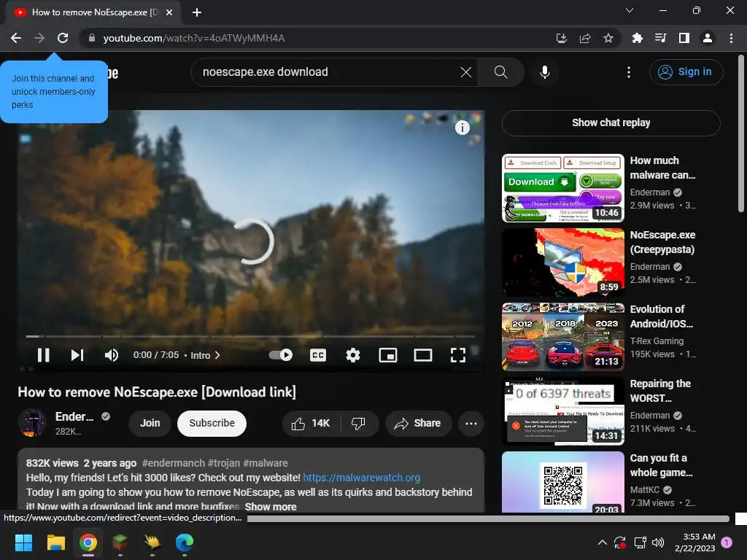Open a new browser tab
747x560 pixels.
[197, 12]
